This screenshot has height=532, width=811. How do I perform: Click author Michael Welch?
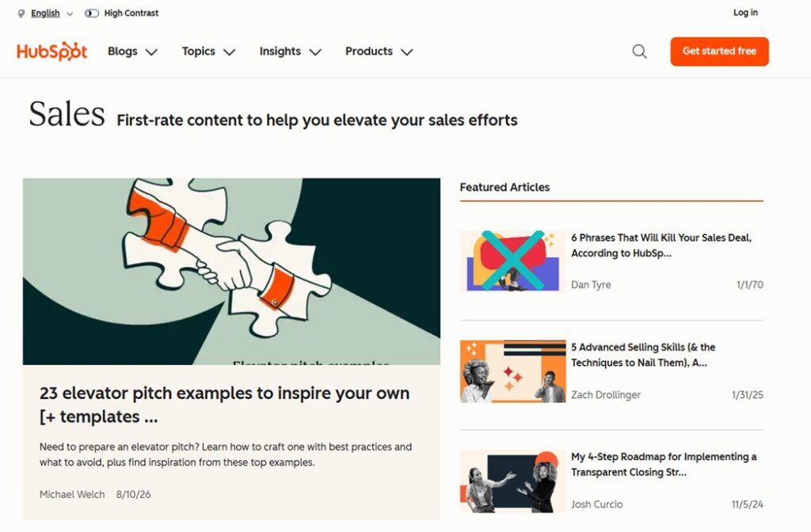pyautogui.click(x=72, y=494)
